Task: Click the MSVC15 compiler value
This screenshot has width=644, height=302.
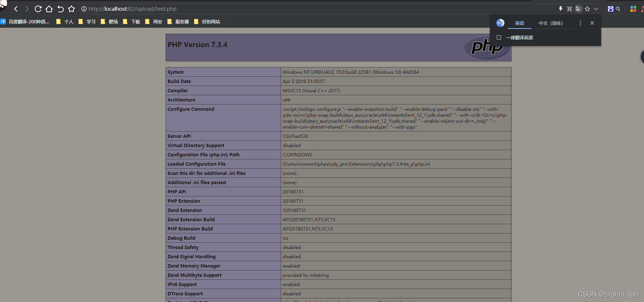Action: [311, 90]
